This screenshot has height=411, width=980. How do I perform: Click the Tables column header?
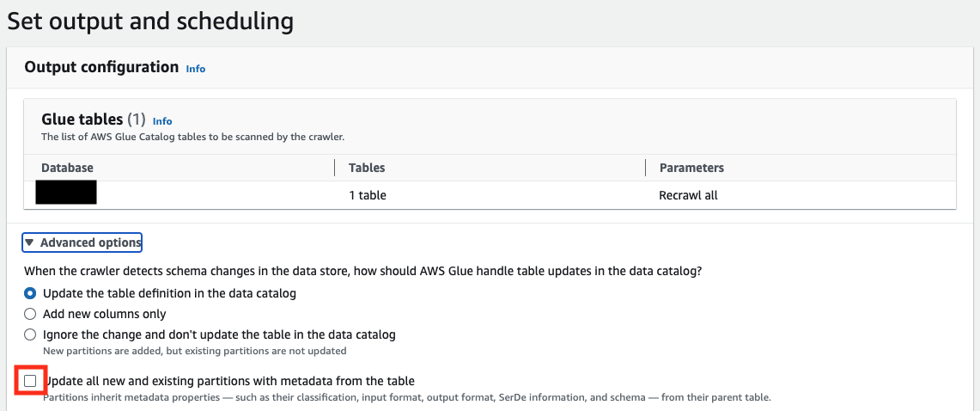point(367,168)
